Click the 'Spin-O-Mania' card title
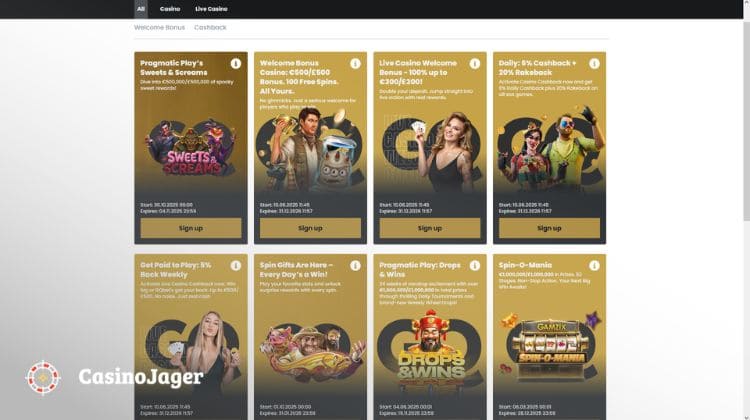Screen dimensions: 750x420 click(525, 265)
